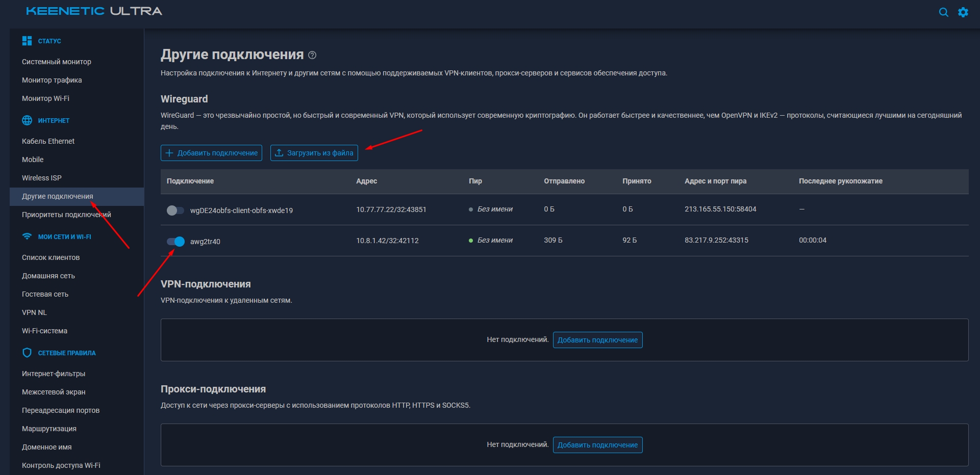Add a connection in the Прокси-подключения section
The height and width of the screenshot is (475, 980).
[x=597, y=445]
